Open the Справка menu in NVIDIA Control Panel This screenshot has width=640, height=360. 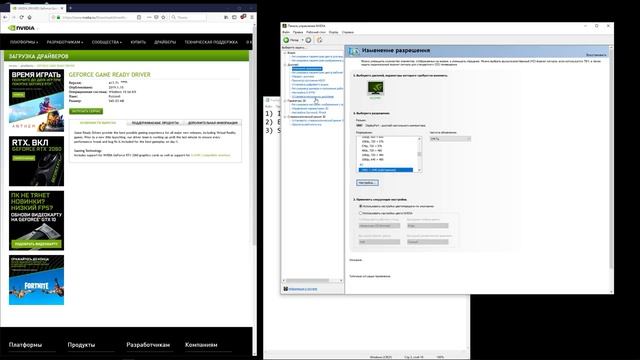coord(348,32)
